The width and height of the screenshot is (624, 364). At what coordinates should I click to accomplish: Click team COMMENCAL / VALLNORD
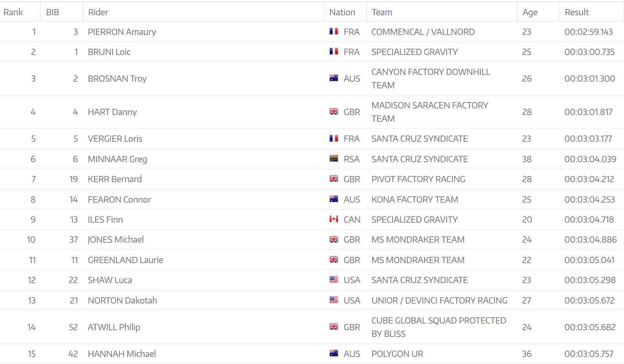coord(423,32)
